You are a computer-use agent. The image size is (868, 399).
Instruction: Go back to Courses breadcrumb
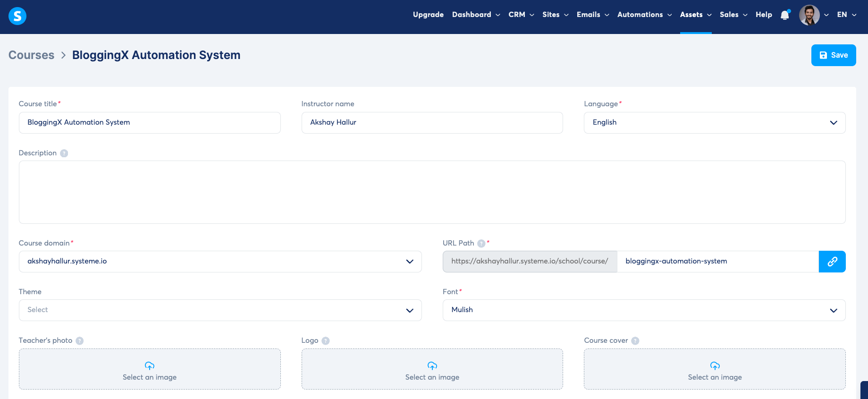point(32,55)
